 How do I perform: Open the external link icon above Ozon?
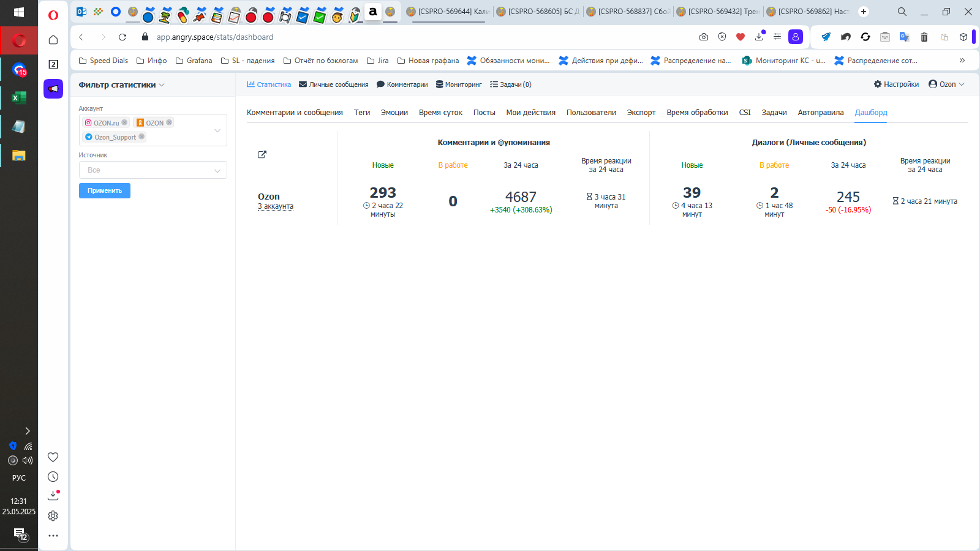262,154
